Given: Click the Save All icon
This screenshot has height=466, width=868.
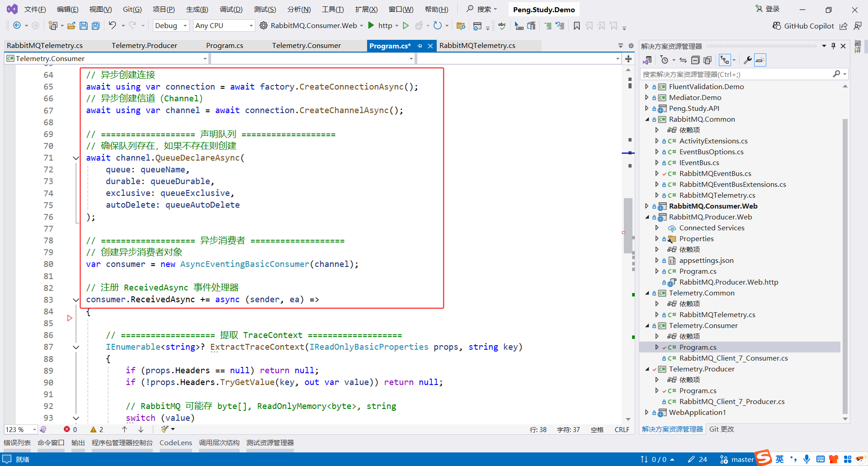Looking at the screenshot, I should (96, 26).
